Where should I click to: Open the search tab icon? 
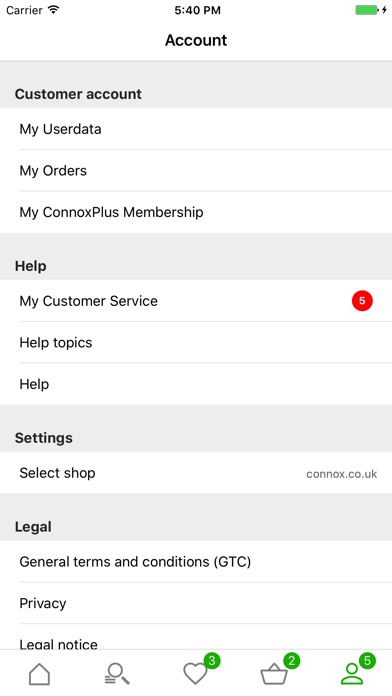117,674
